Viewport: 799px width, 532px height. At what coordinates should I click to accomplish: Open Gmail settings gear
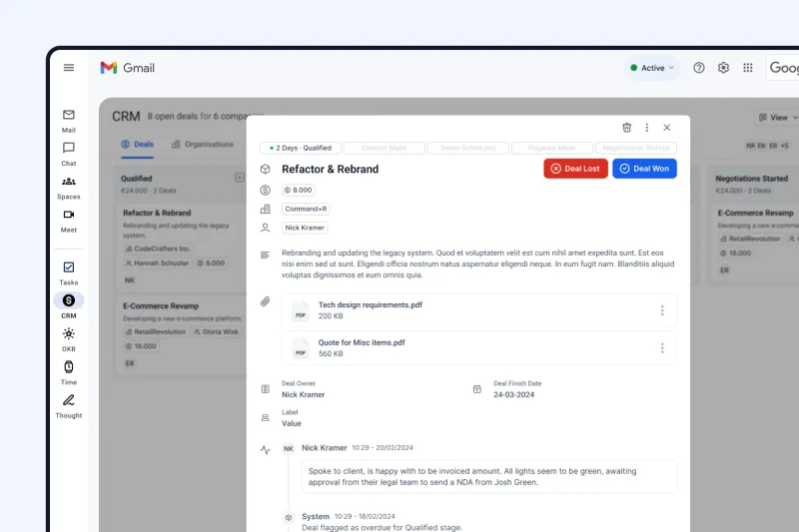pyautogui.click(x=723, y=68)
